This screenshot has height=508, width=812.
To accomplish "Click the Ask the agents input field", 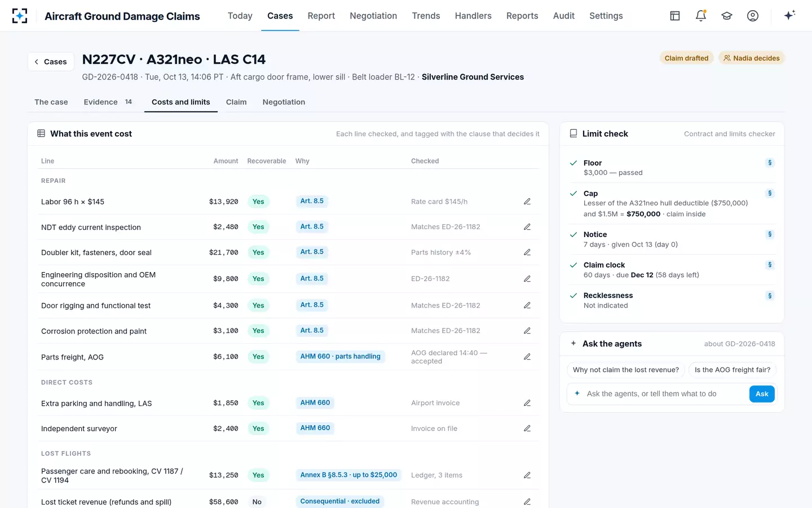I will pyautogui.click(x=667, y=394).
